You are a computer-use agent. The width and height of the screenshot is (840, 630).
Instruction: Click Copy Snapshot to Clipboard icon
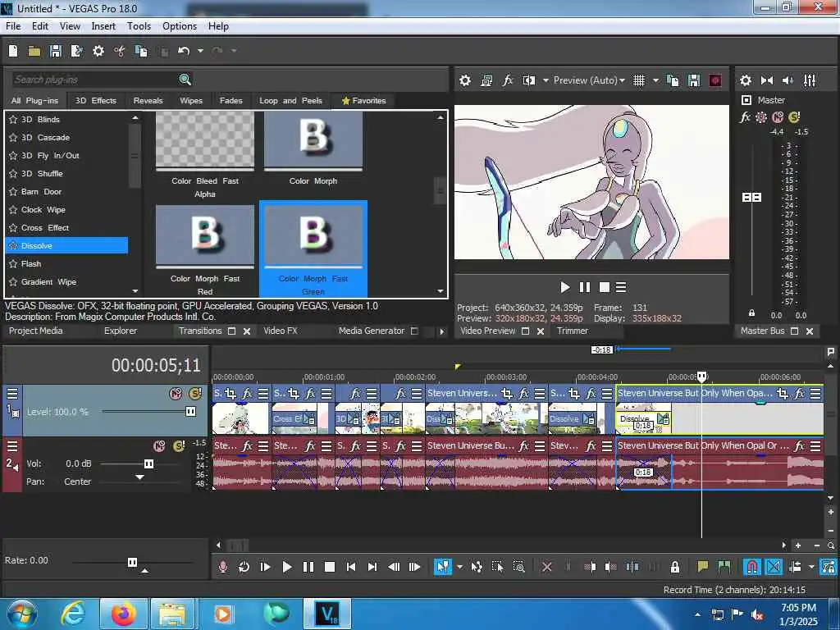click(673, 80)
